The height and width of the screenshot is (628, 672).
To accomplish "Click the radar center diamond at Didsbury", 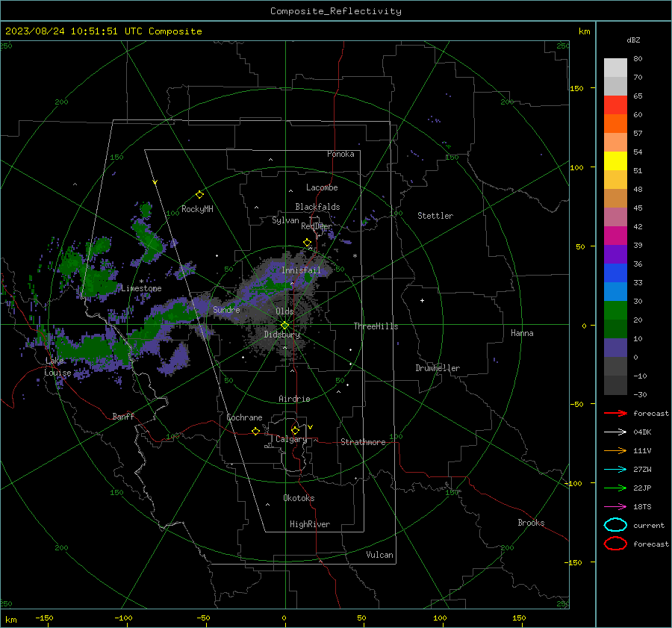I will point(284,326).
